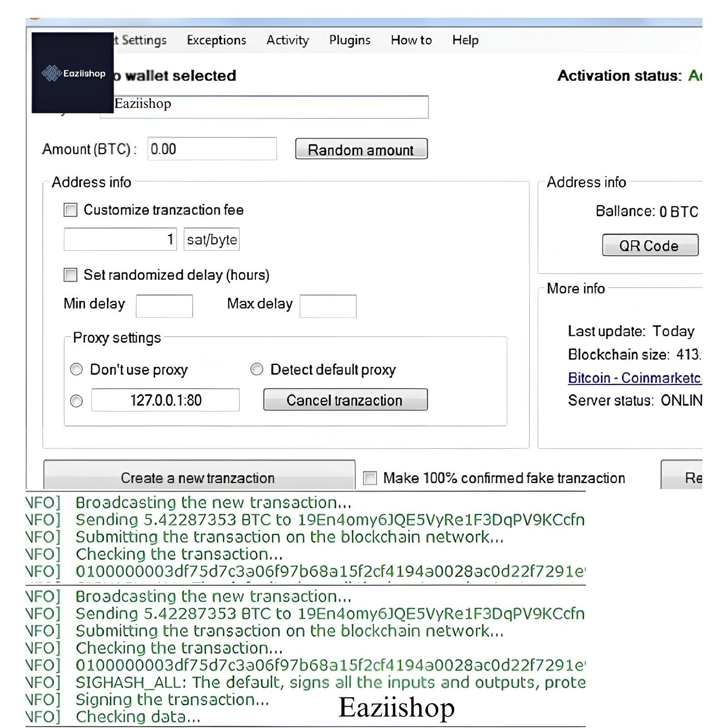Image resolution: width=728 pixels, height=728 pixels.
Task: Click the Amount (BTC) input field
Action: (212, 149)
